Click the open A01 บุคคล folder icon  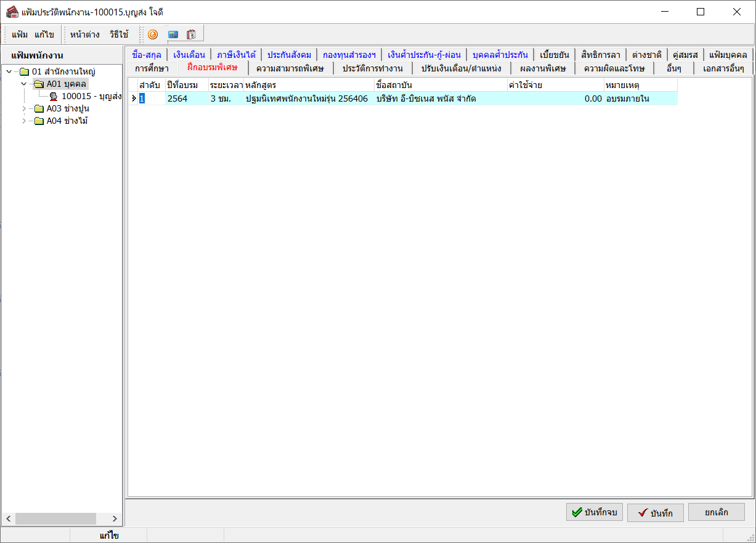tap(39, 84)
